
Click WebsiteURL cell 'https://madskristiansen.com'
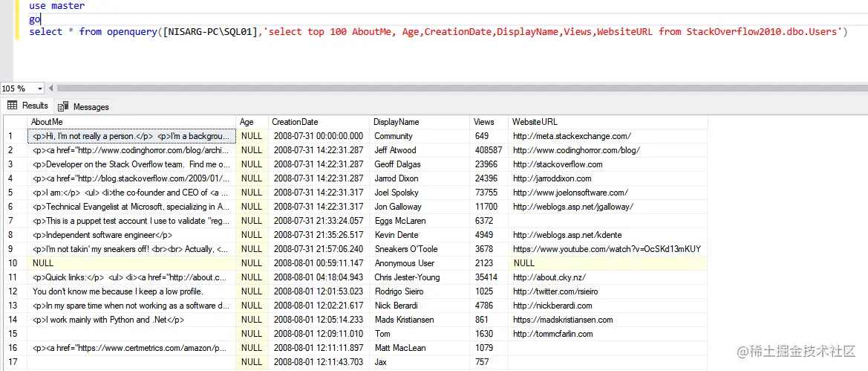coord(607,320)
